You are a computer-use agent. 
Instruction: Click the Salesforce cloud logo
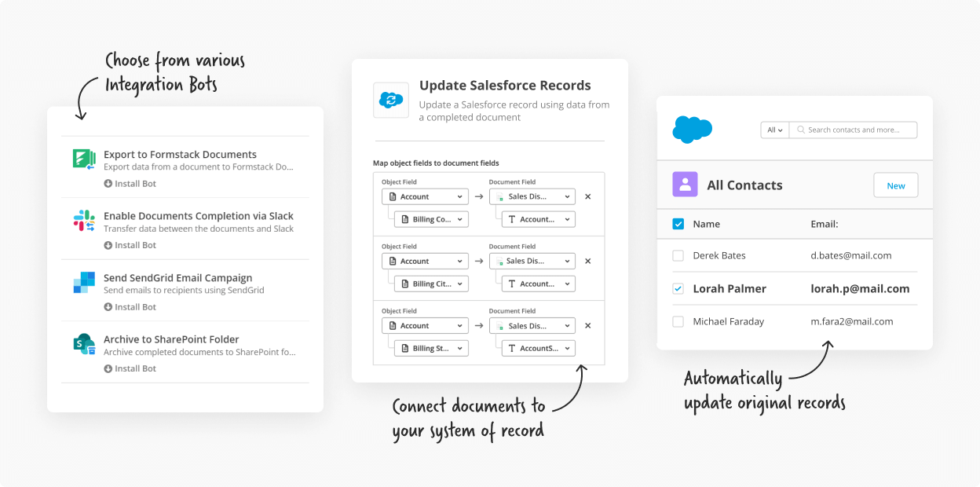point(691,130)
